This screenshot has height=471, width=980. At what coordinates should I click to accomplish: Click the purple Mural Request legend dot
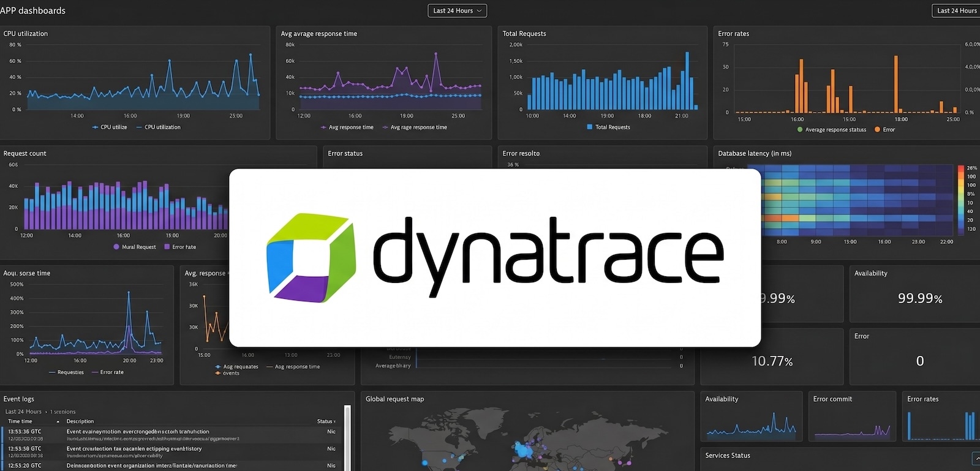pyautogui.click(x=116, y=247)
